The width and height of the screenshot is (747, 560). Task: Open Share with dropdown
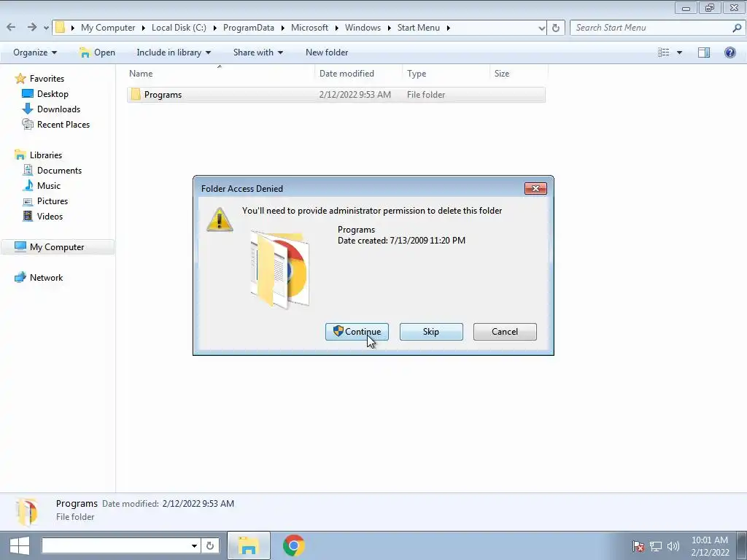(x=258, y=52)
